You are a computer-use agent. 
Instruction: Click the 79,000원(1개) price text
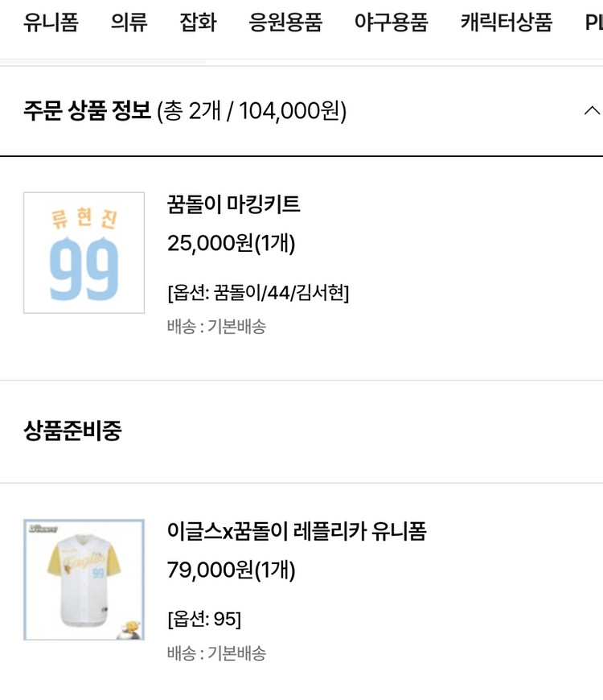click(x=231, y=570)
